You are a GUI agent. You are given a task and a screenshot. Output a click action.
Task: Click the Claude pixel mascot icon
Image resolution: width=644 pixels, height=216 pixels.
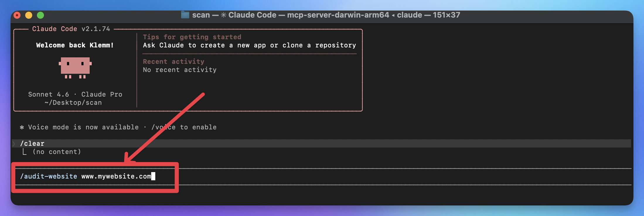coord(75,68)
